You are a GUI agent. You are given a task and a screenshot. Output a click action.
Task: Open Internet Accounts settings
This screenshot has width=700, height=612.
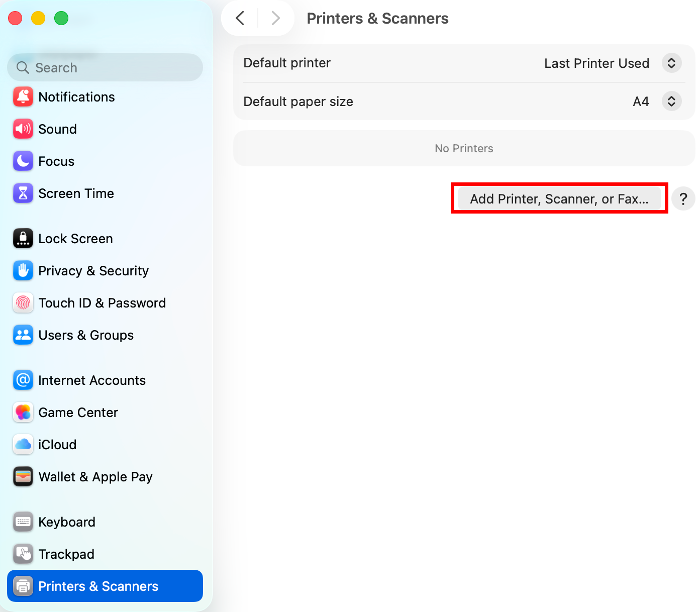click(x=92, y=380)
